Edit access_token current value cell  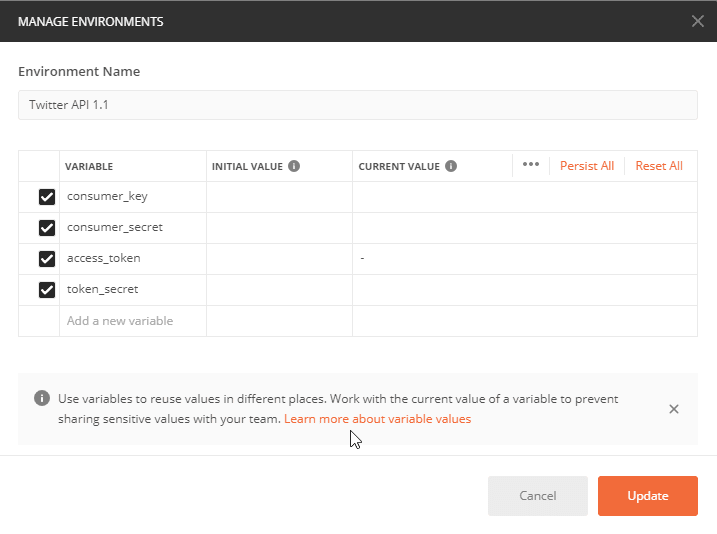pyautogui.click(x=525, y=259)
